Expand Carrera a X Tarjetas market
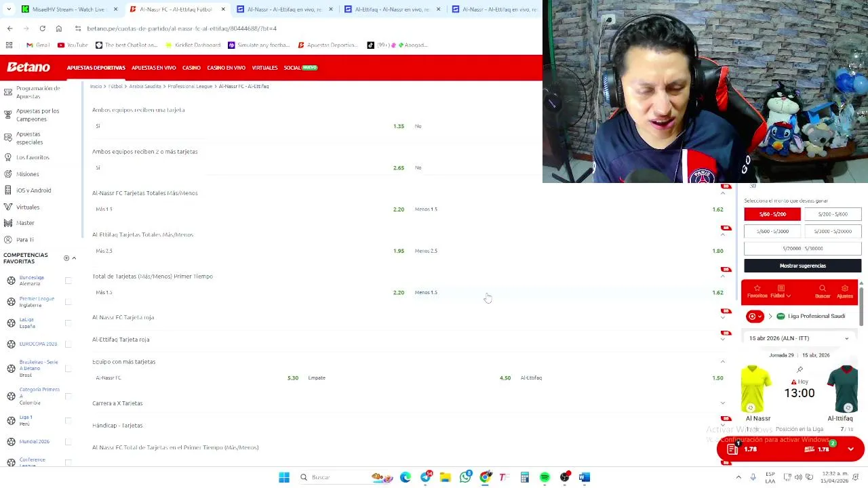868x488 pixels. coord(723,403)
